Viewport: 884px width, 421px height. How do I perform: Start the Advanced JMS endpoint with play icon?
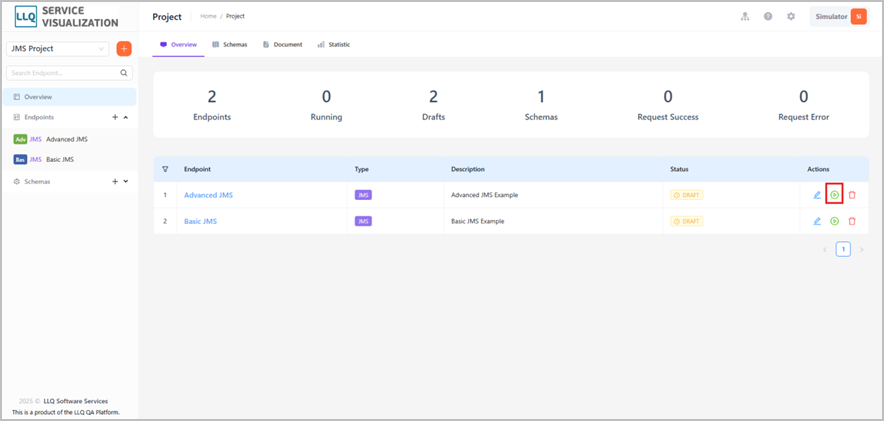tap(834, 195)
